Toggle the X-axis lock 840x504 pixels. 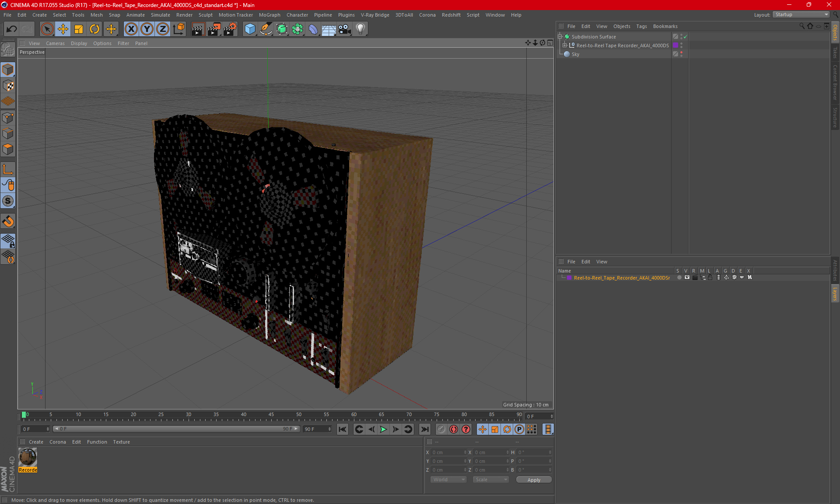131,29
